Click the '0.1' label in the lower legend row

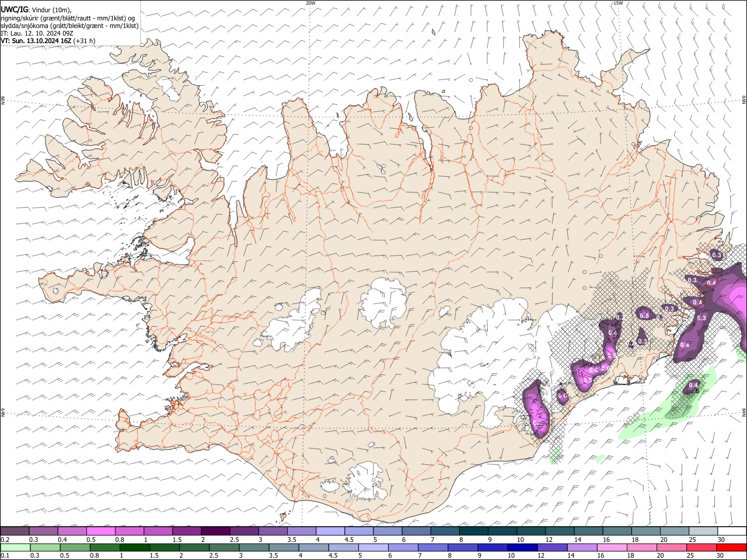(5, 555)
